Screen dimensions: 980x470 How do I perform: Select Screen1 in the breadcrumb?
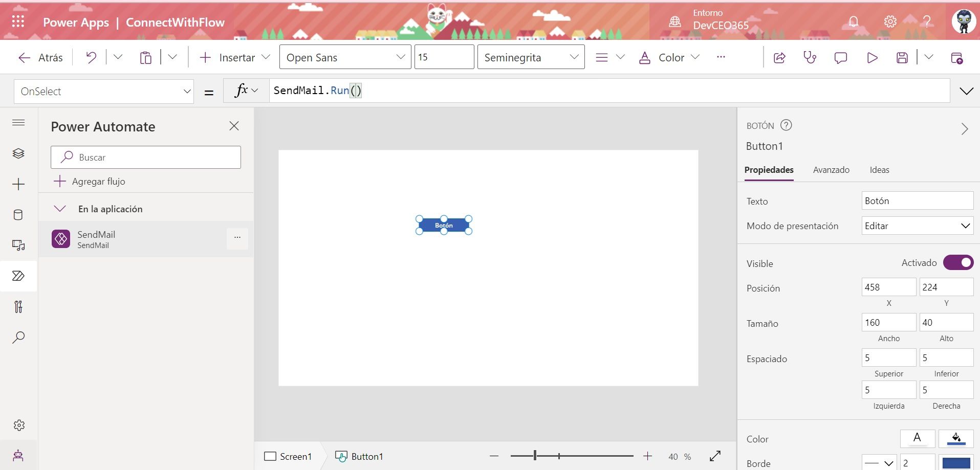288,456
